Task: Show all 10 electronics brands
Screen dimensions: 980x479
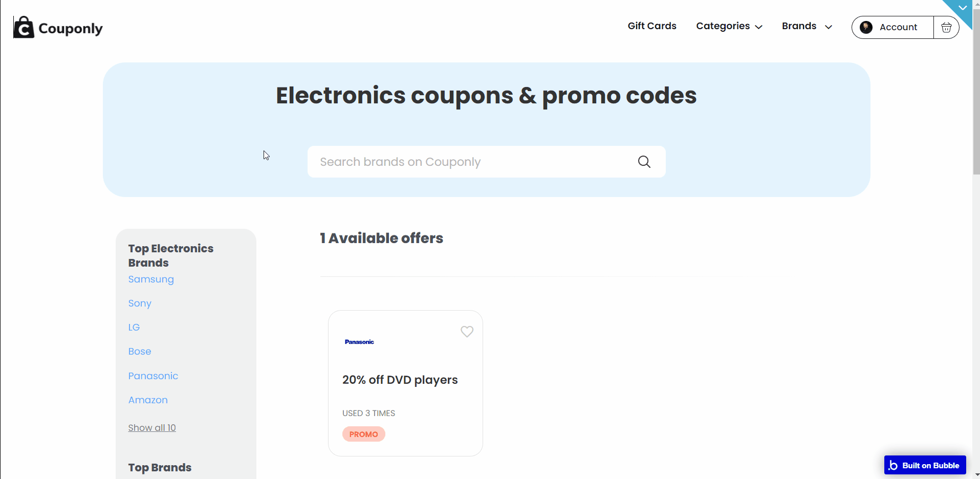Action: 152,428
